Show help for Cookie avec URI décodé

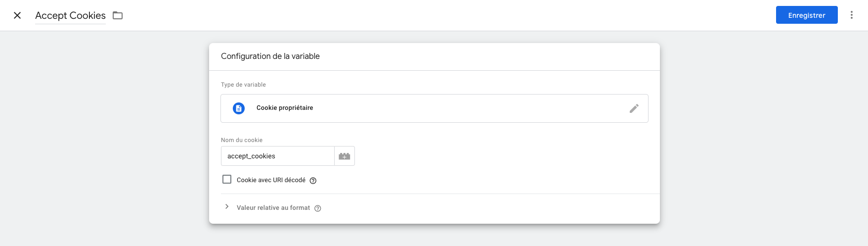[313, 181]
